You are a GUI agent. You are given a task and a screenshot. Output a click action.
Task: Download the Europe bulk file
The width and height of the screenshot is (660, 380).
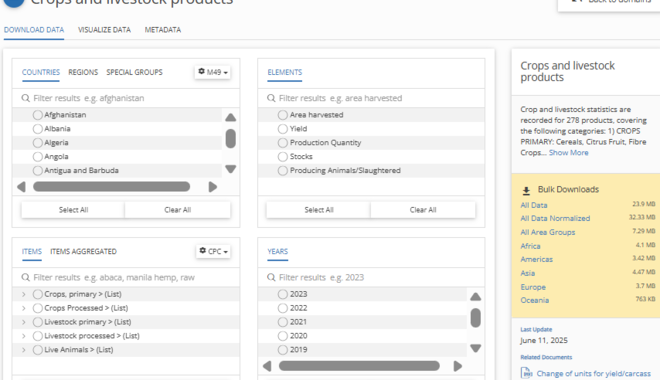(533, 287)
